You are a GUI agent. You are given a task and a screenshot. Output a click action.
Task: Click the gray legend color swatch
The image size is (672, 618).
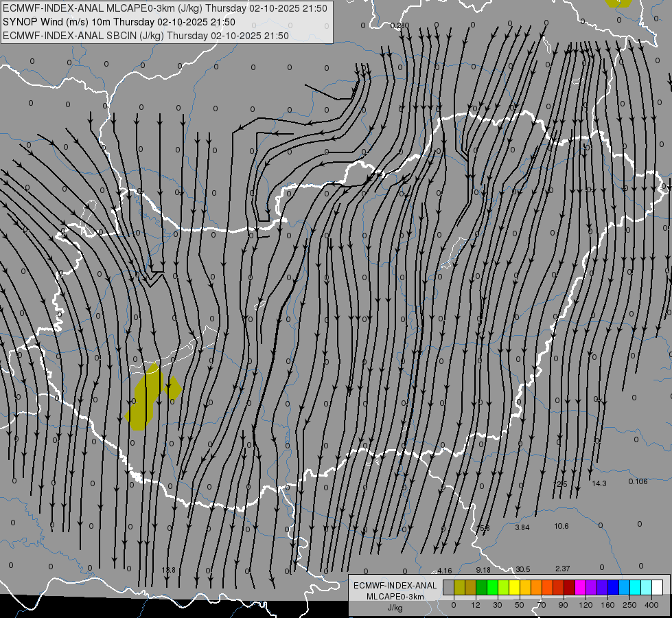tap(449, 588)
